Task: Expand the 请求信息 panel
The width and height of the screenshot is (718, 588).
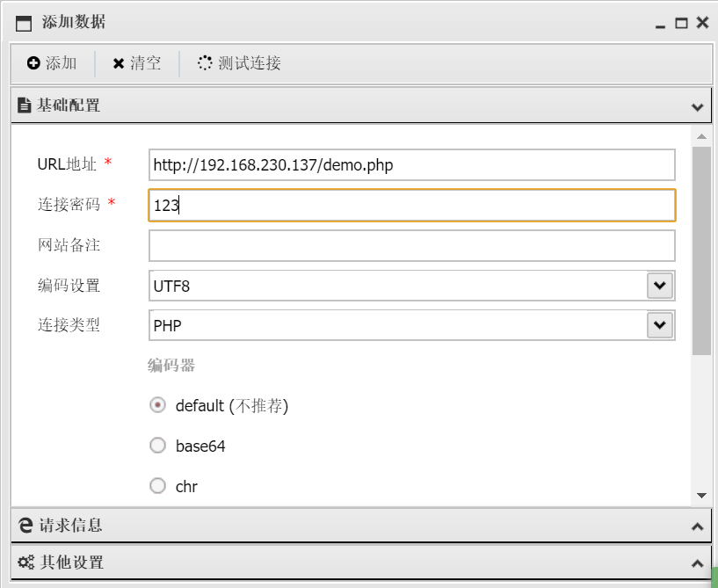Action: (x=698, y=526)
